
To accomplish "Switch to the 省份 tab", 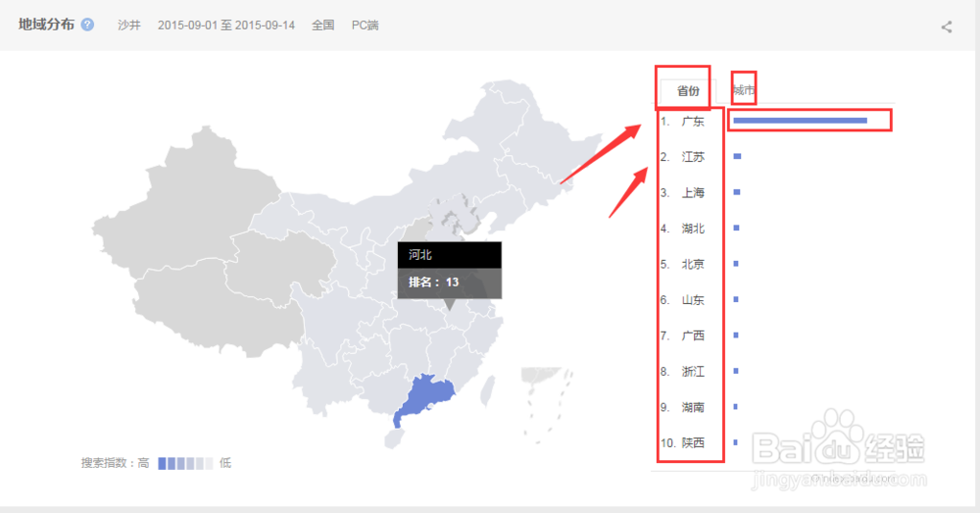I will 688,90.
